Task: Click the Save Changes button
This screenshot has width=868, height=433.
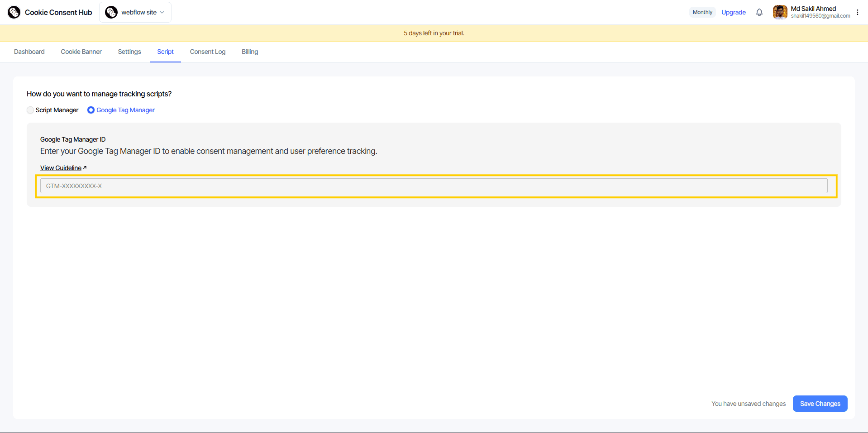Action: pos(820,404)
